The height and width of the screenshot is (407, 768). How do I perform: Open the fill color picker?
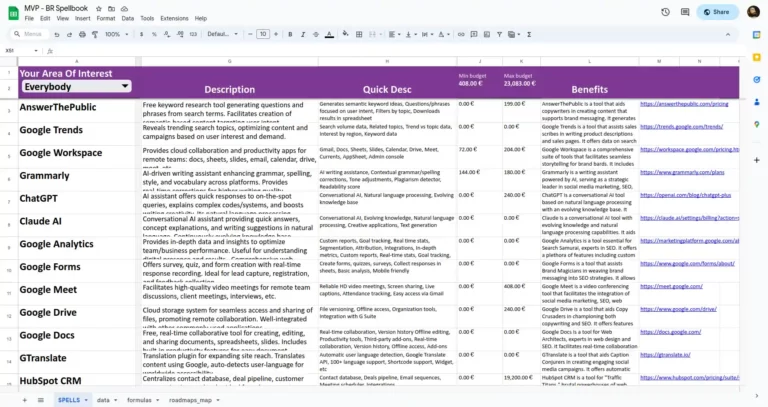click(346, 34)
